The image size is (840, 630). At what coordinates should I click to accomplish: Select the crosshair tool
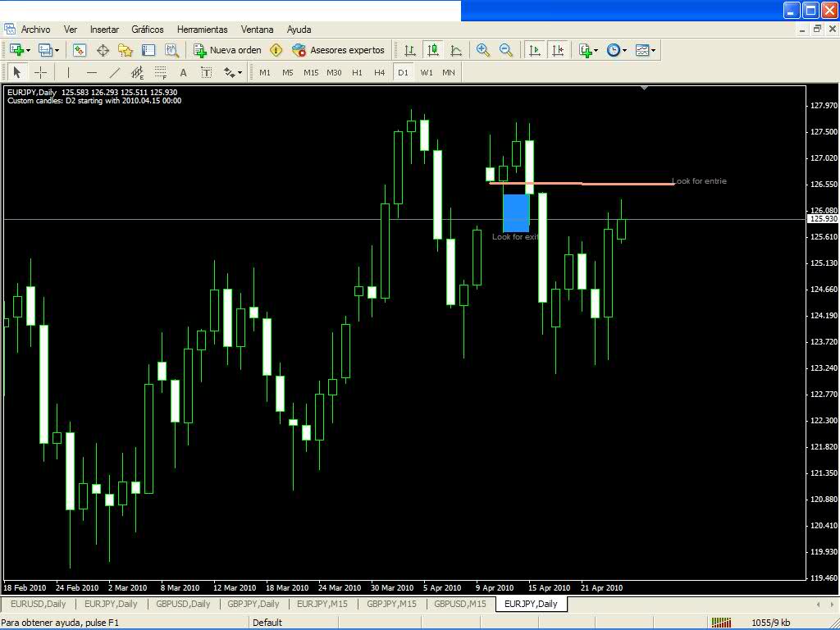[40, 72]
